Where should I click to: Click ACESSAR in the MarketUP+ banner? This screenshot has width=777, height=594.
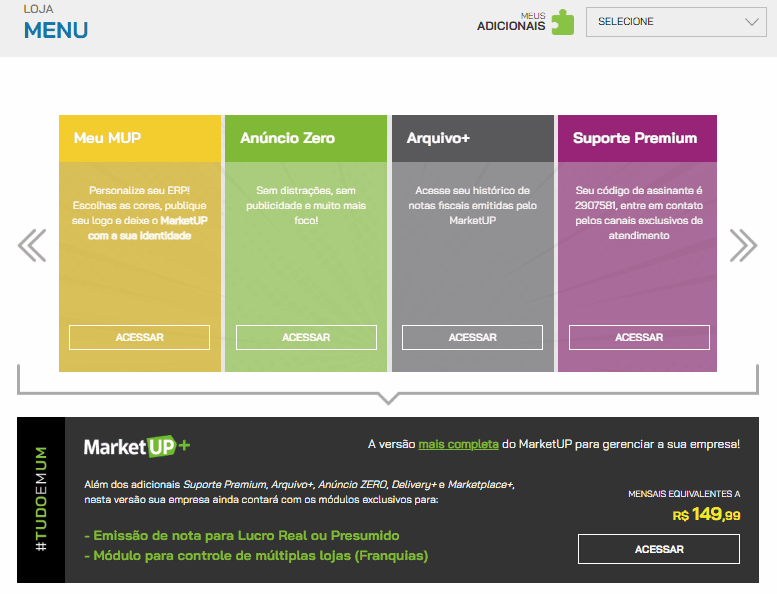tap(659, 549)
